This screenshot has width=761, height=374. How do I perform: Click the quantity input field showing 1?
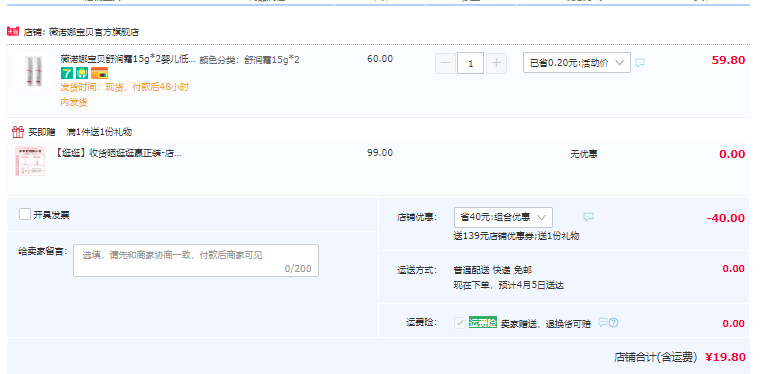(x=470, y=63)
